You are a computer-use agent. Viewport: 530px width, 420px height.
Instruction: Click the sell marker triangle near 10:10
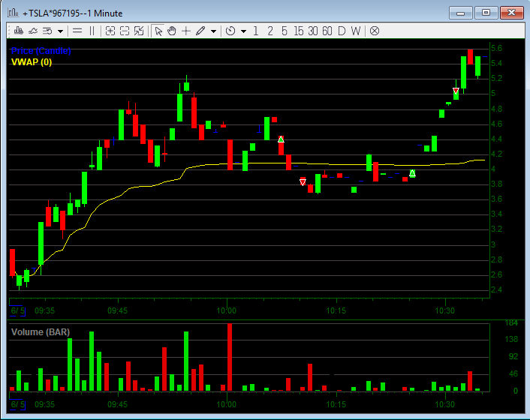(x=303, y=182)
